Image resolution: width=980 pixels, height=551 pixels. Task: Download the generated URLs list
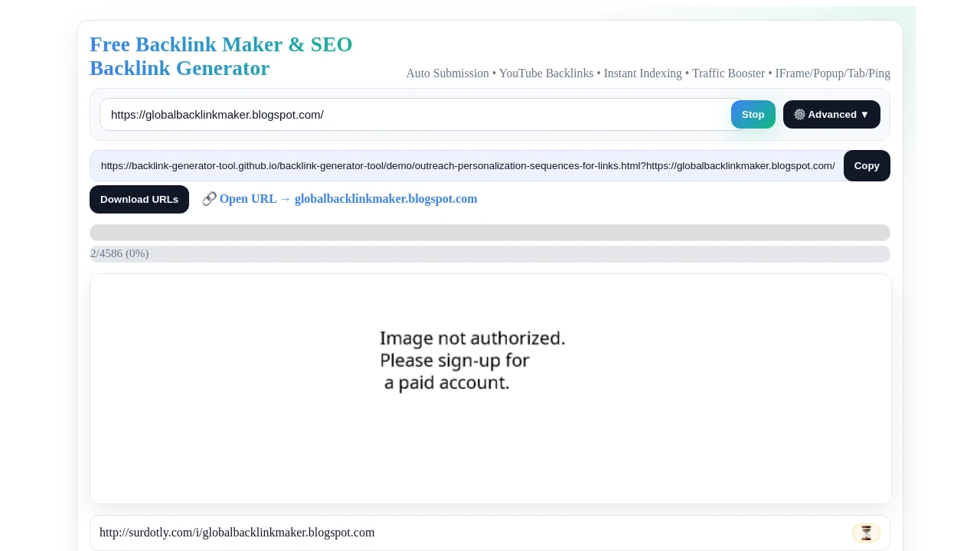(x=139, y=199)
